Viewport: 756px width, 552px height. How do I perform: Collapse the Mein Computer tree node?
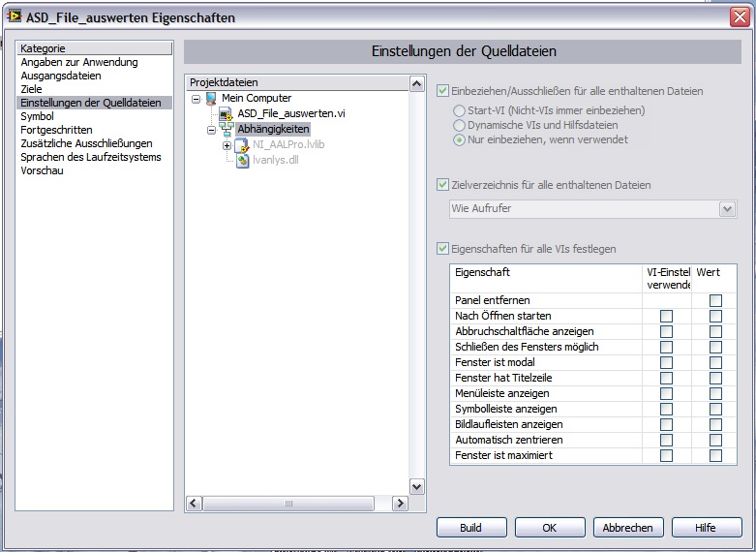[x=197, y=99]
